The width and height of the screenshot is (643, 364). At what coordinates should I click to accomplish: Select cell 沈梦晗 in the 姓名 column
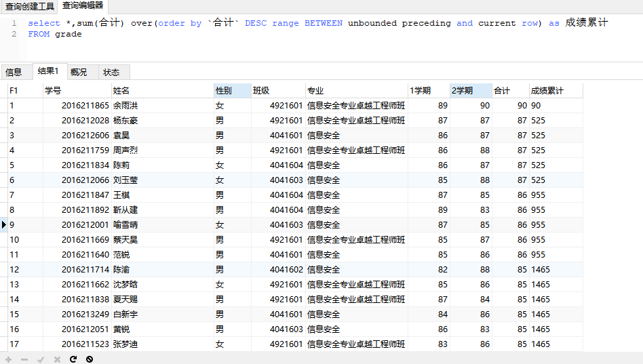point(162,285)
